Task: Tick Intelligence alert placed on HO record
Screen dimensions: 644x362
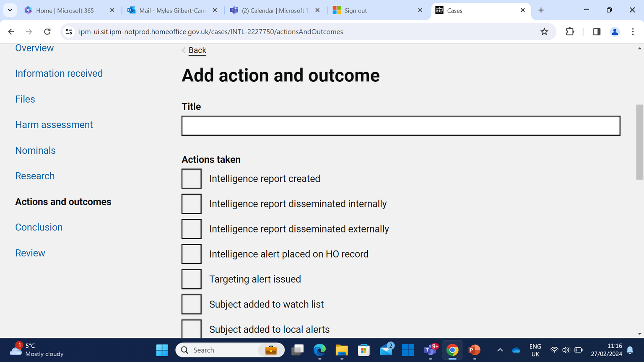Action: click(x=192, y=254)
